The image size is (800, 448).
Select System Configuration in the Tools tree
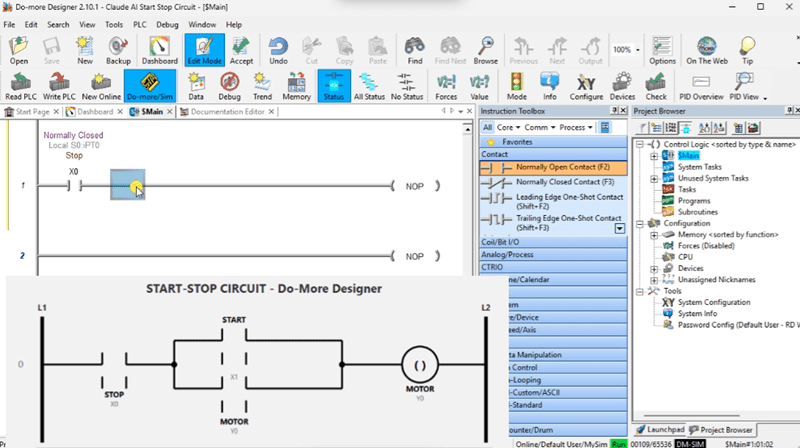coord(713,302)
